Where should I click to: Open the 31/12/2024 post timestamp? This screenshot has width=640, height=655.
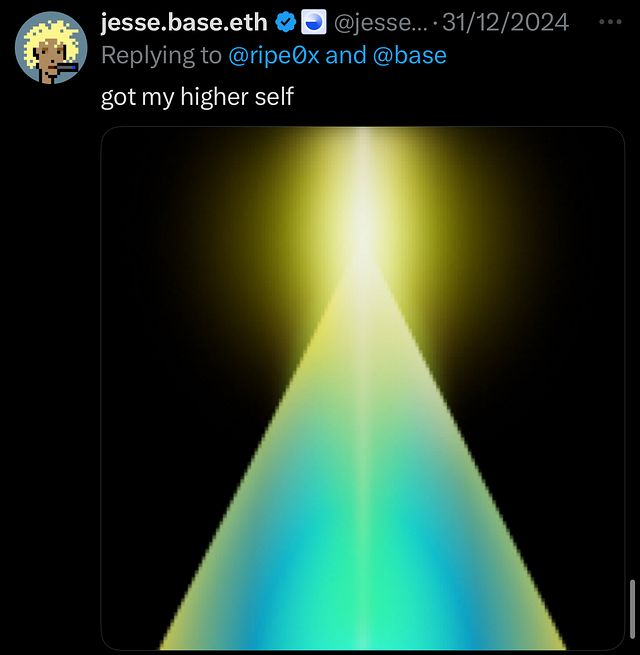(505, 22)
